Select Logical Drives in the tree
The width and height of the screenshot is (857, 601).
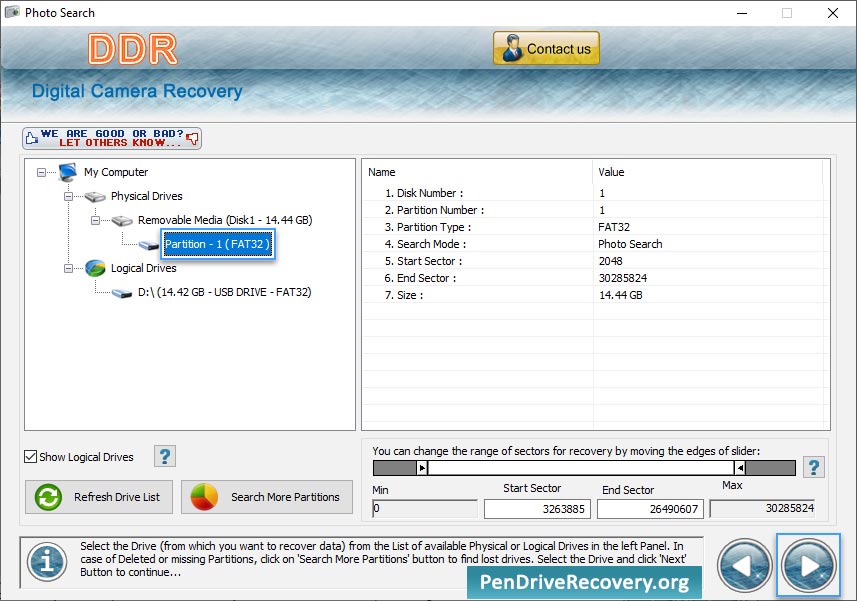click(143, 268)
